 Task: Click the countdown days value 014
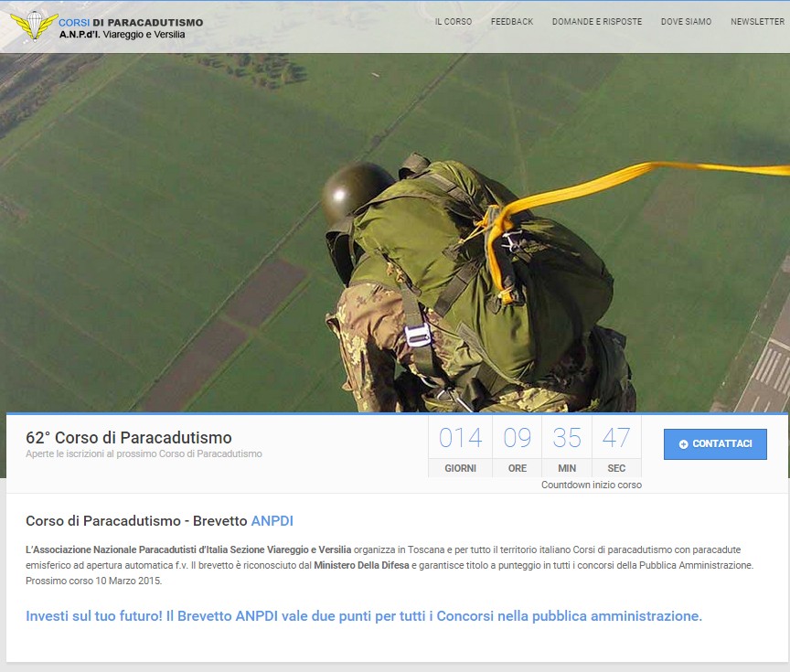tap(460, 437)
